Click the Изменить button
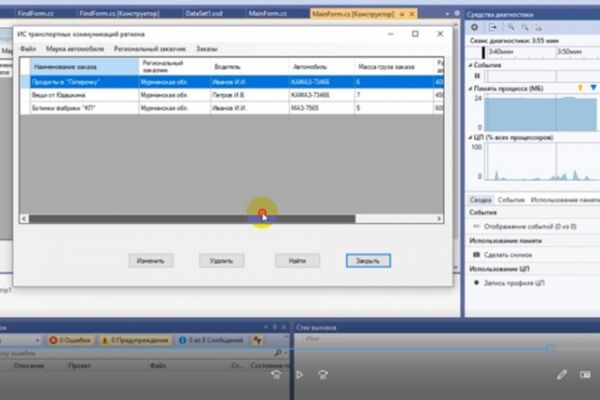Viewport: 600px width, 400px height. 151,261
